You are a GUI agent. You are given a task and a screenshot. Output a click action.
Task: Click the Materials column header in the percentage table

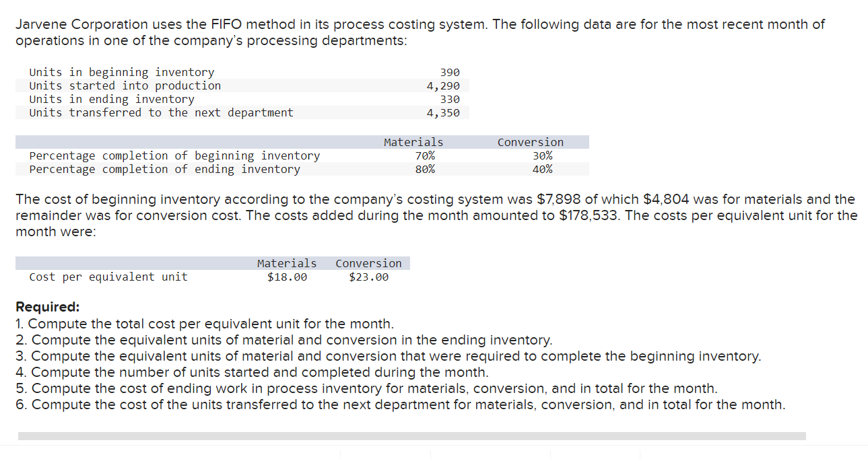pyautogui.click(x=413, y=142)
